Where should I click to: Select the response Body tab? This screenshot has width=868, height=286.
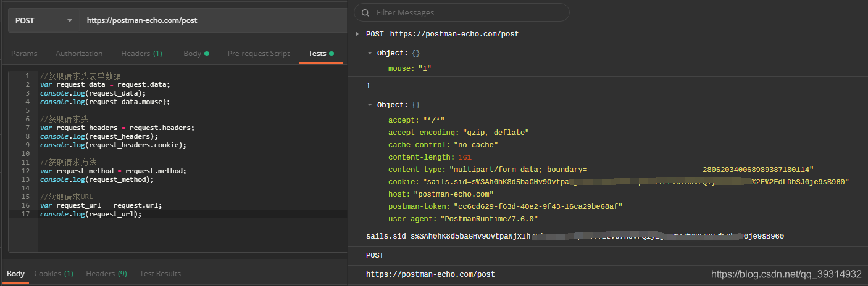[x=15, y=274]
